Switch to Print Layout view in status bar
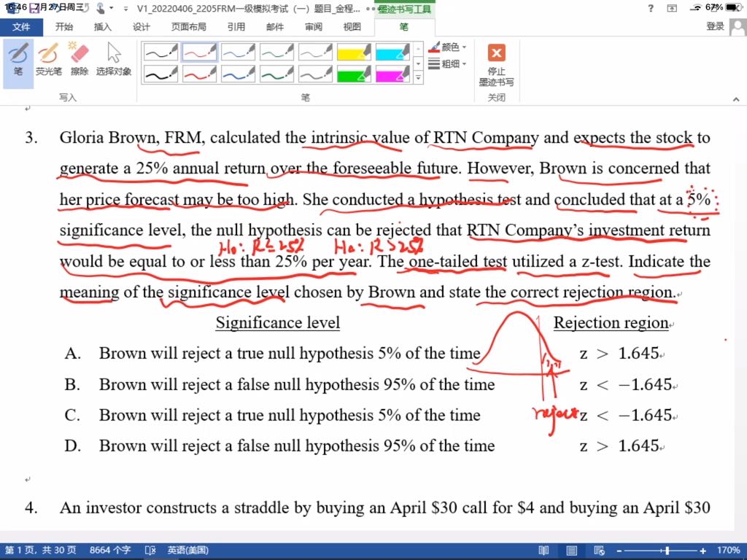 [572, 551]
